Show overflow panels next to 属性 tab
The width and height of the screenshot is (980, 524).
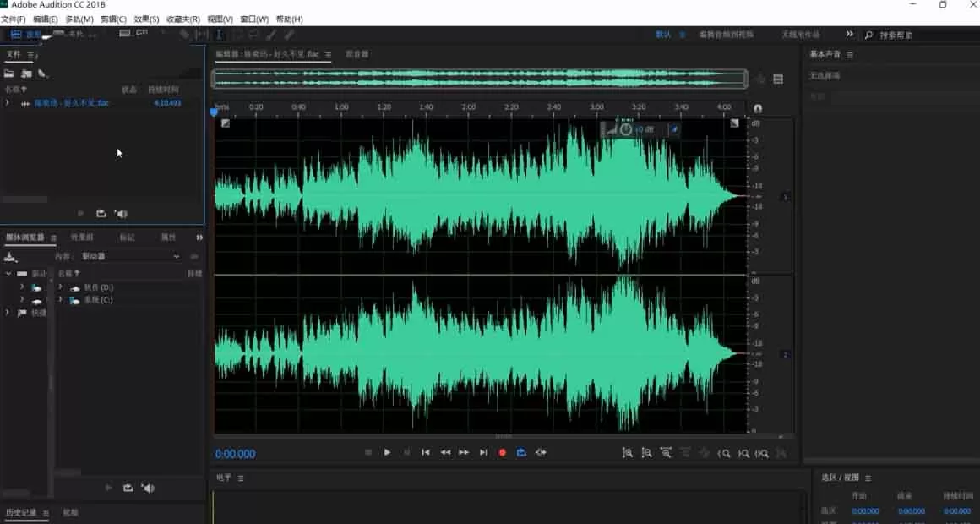pos(199,237)
